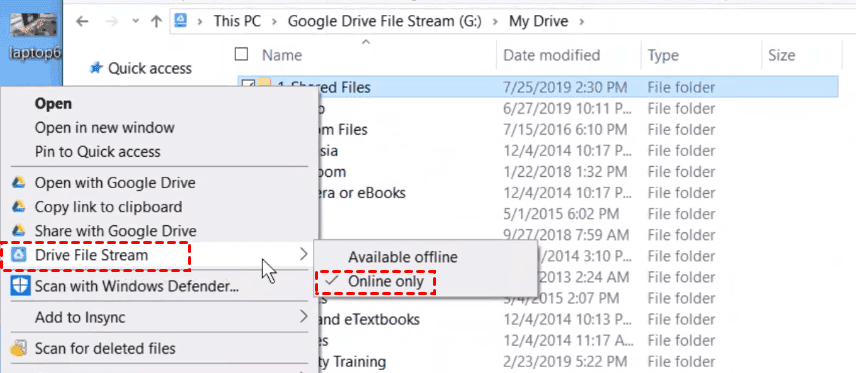Click "Google Drive File Stream (G:)" breadcrumb
Screen dimensions: 856x373
pyautogui.click(x=385, y=22)
